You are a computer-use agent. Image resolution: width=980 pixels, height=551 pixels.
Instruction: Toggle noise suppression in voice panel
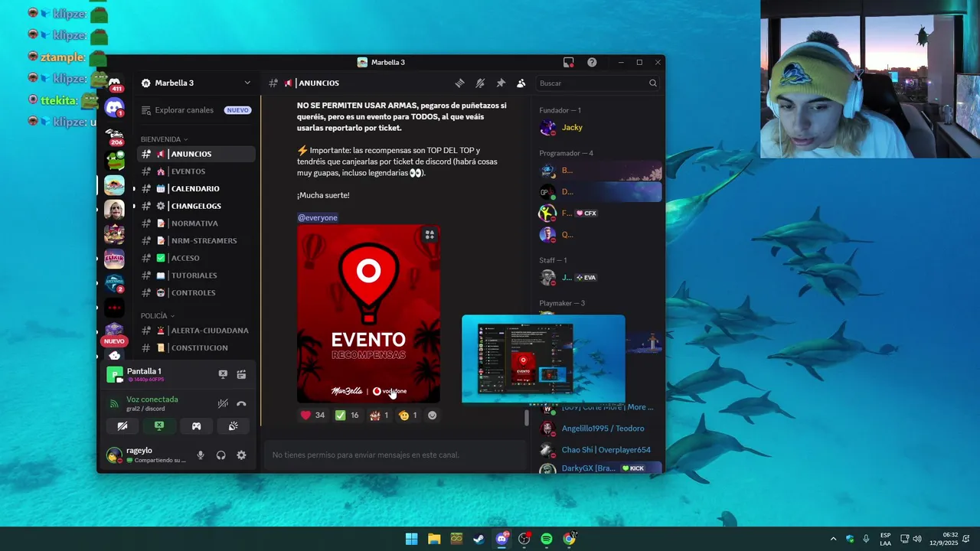223,403
